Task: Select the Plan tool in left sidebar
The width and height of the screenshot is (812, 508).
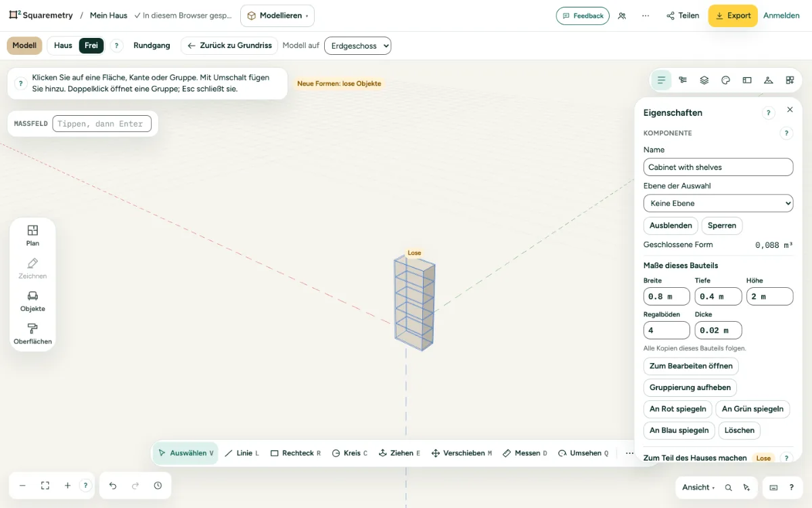Action: 32,235
